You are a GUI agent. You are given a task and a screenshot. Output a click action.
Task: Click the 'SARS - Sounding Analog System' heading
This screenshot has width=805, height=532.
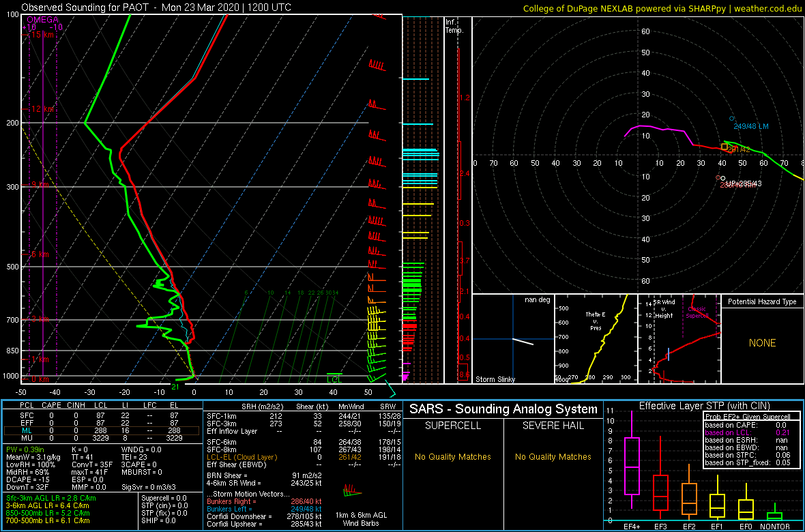click(x=503, y=409)
